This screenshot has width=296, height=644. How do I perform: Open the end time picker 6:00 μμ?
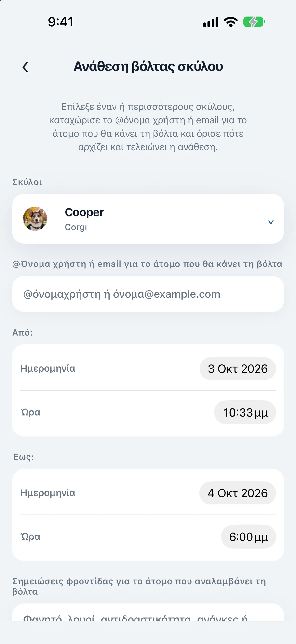(x=248, y=537)
